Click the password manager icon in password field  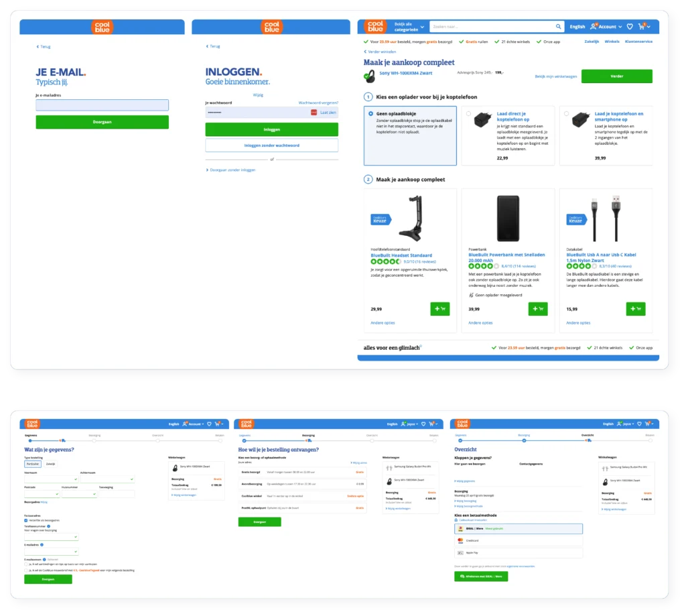point(314,112)
